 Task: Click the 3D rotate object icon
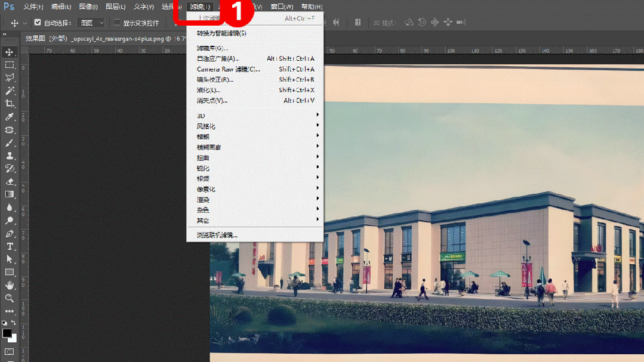409,22
